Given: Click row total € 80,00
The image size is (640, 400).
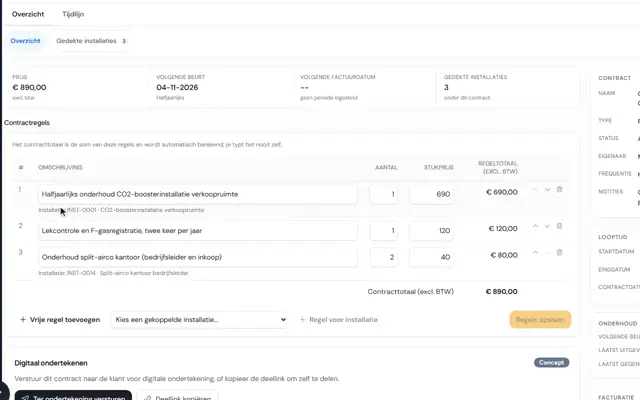Looking at the screenshot, I should pyautogui.click(x=504, y=255).
